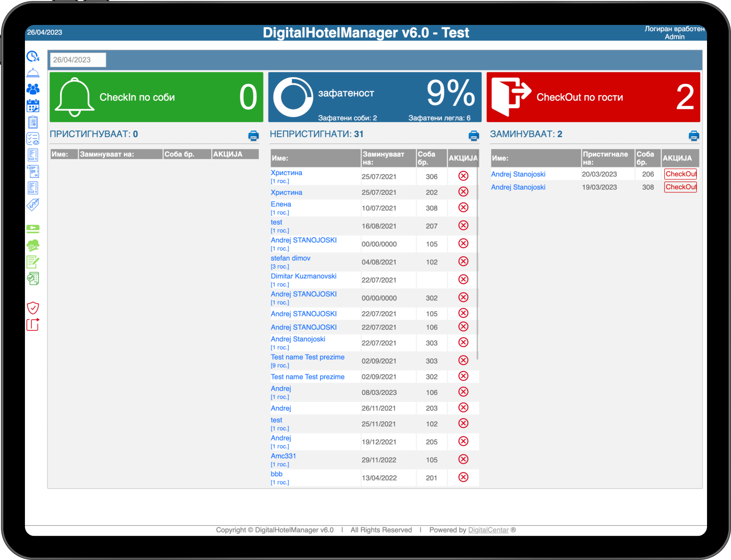Cancel Христина reservation for room 202
Screen dimensions: 731x560
pyautogui.click(x=463, y=192)
